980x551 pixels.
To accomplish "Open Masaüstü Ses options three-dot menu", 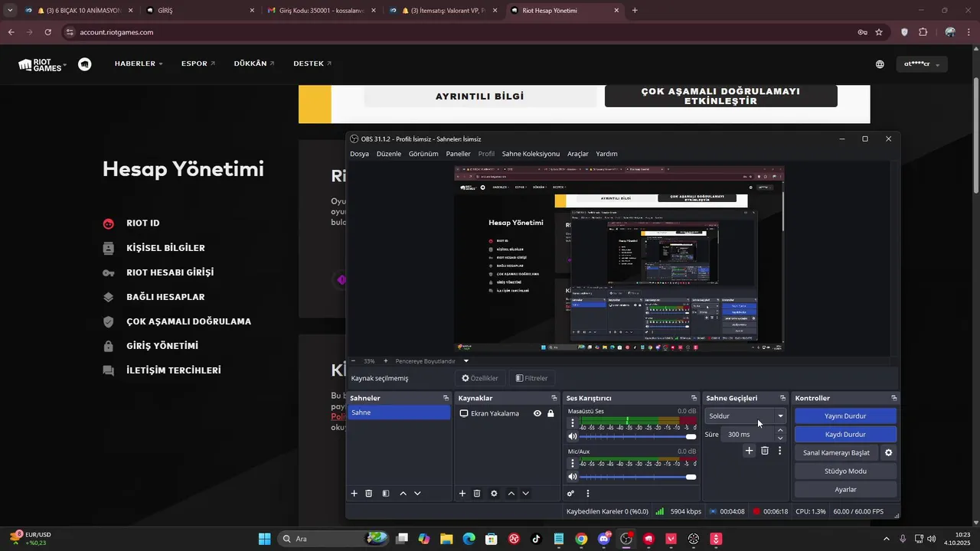I will [x=573, y=422].
